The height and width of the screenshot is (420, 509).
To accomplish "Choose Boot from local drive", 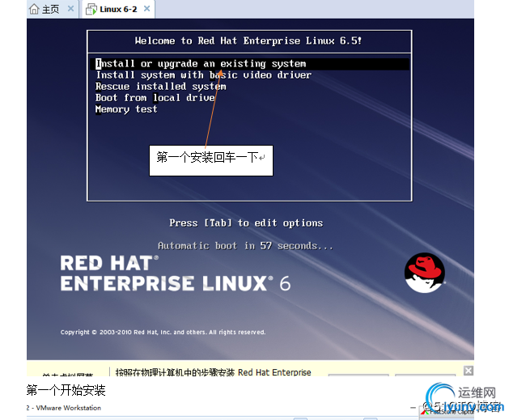I will pos(155,98).
